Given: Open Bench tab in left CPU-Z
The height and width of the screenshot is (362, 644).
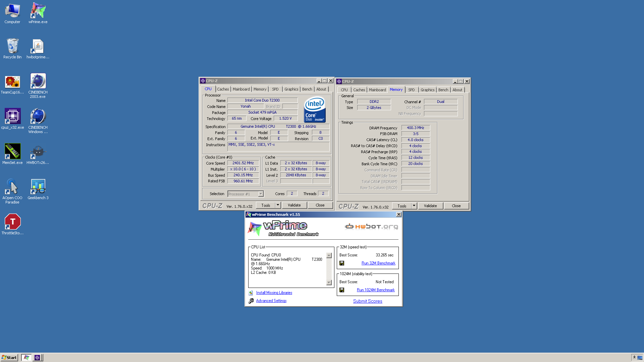Looking at the screenshot, I should [307, 89].
